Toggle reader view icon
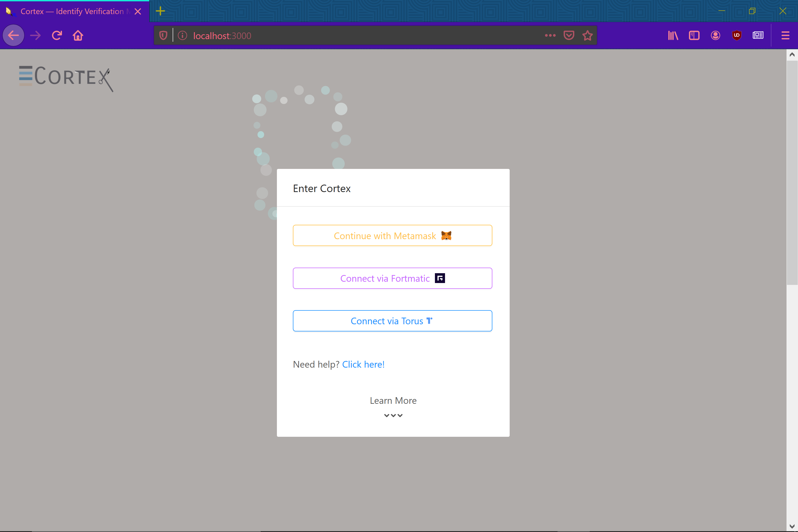Image resolution: width=798 pixels, height=532 pixels. 758,35
